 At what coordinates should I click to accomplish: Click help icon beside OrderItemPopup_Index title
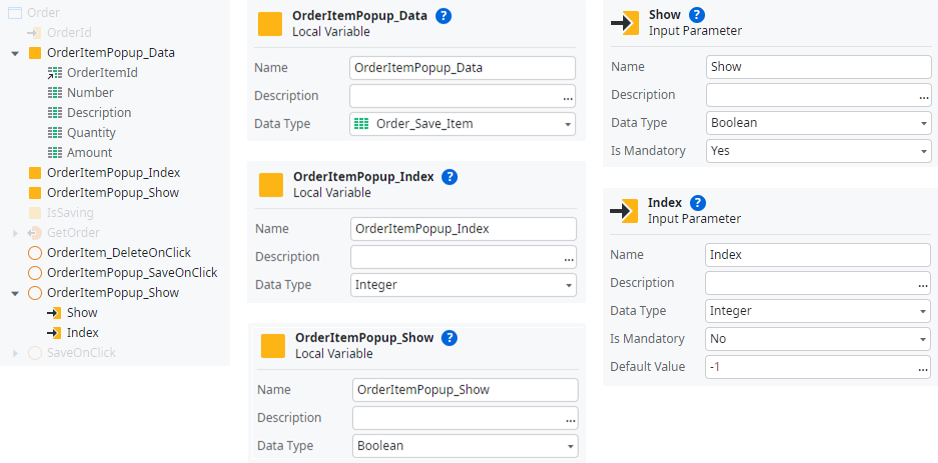point(449,177)
